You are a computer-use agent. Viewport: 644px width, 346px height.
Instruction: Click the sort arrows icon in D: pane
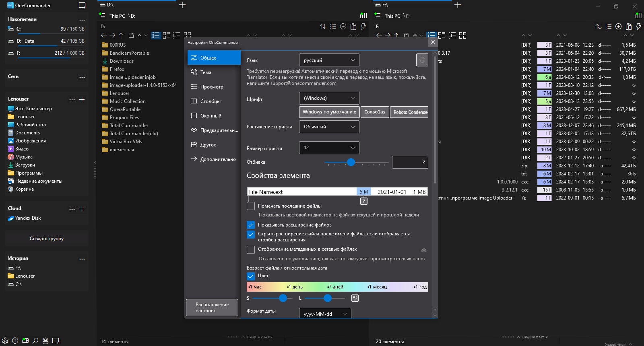pyautogui.click(x=323, y=27)
